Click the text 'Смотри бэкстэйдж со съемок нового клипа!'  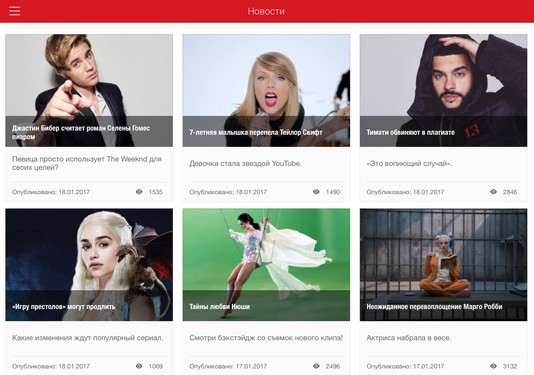(x=266, y=338)
